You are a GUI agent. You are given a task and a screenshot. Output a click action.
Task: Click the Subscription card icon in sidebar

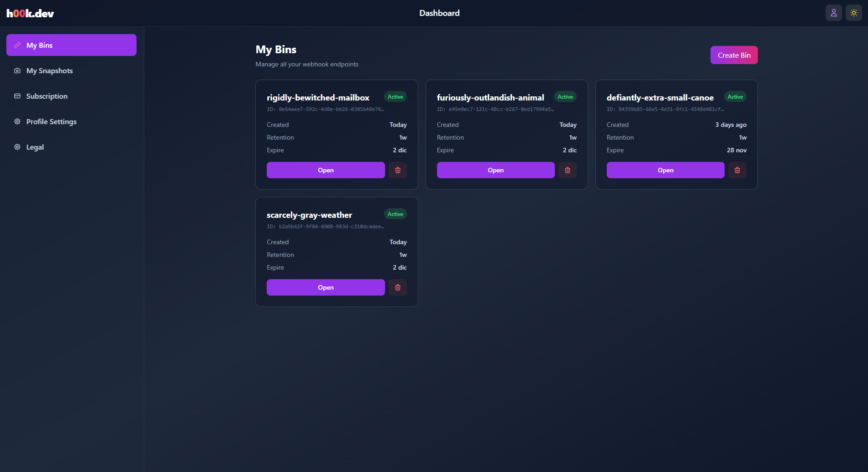[17, 96]
